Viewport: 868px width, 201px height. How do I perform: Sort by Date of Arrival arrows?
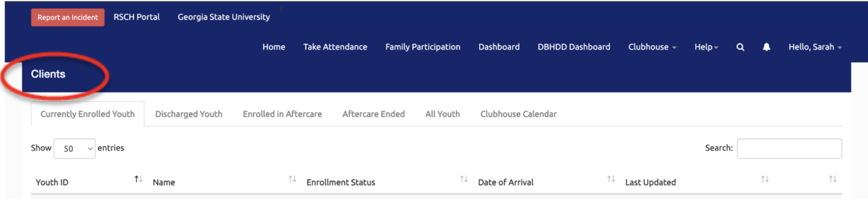coord(611,179)
